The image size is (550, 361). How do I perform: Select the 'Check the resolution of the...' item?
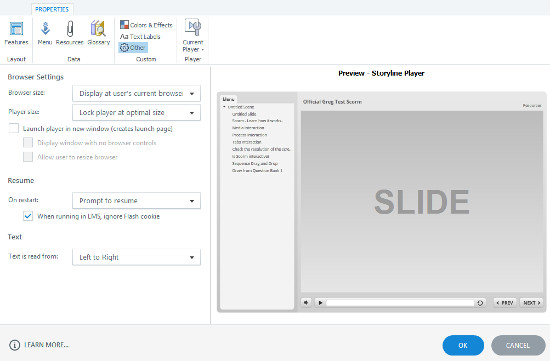261,149
